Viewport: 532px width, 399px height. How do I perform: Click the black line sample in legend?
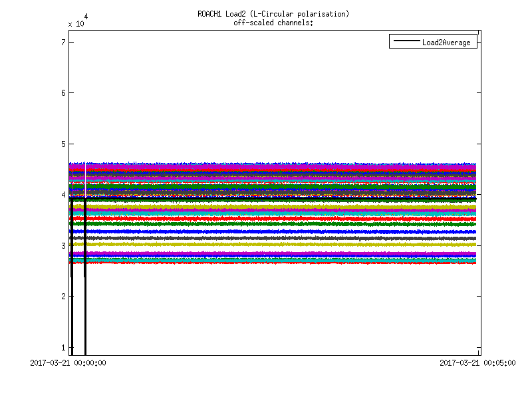[406, 42]
